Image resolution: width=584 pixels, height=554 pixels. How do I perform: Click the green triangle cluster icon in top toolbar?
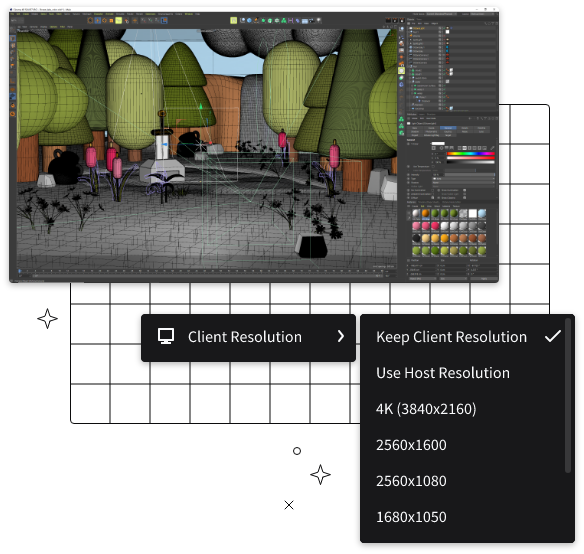284,20
